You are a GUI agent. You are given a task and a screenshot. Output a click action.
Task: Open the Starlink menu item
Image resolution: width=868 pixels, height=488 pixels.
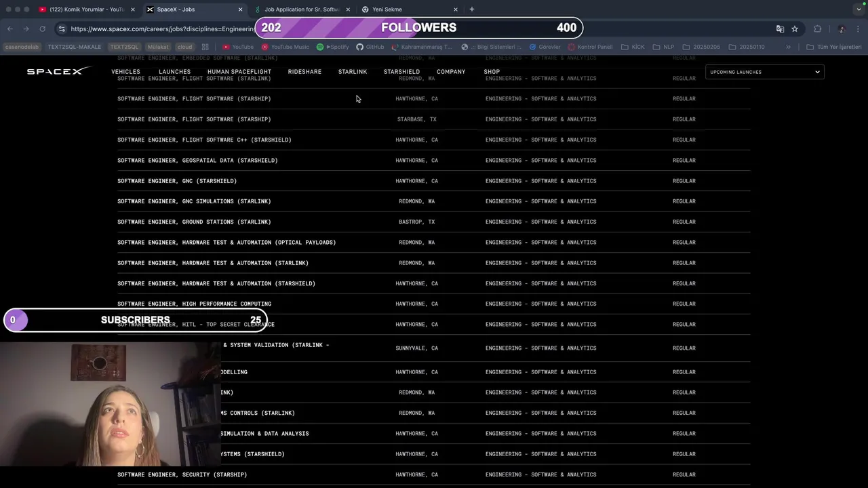(x=353, y=72)
